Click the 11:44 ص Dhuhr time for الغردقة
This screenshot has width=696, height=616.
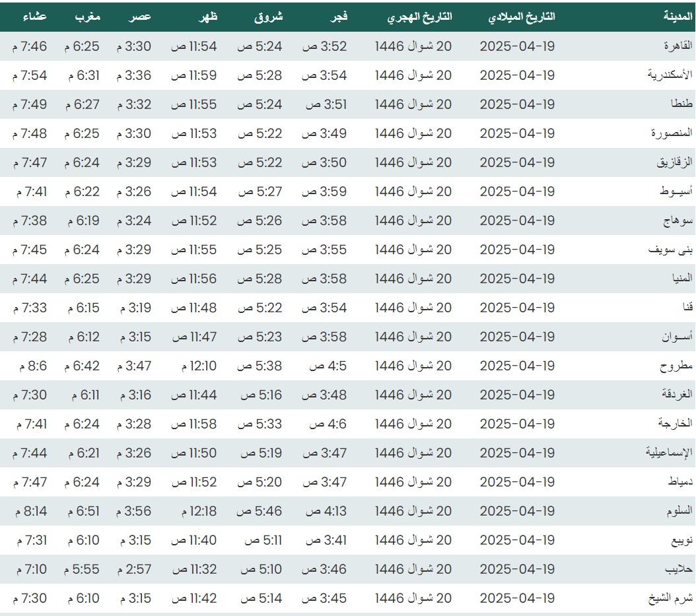(193, 395)
